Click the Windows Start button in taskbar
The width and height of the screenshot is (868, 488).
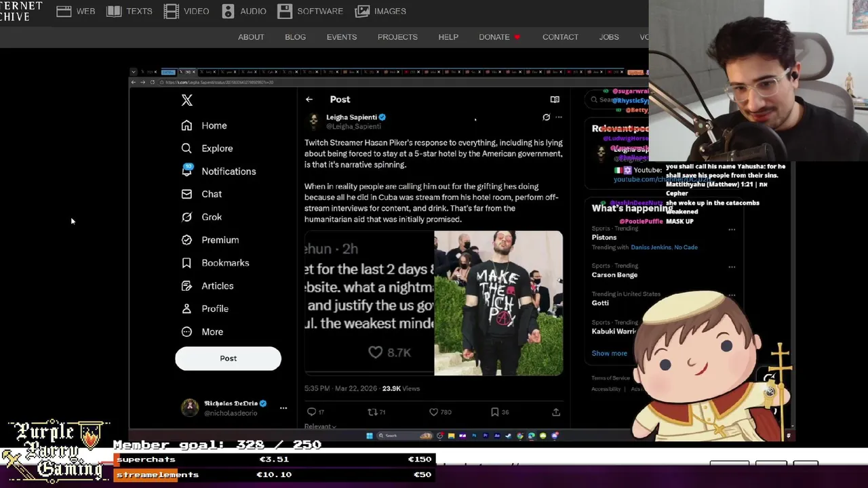click(x=369, y=436)
